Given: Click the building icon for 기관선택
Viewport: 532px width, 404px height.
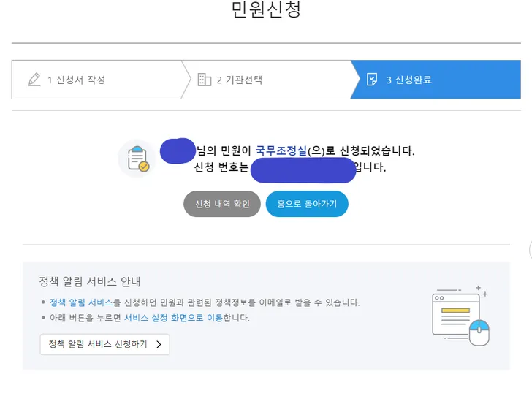Looking at the screenshot, I should (205, 80).
